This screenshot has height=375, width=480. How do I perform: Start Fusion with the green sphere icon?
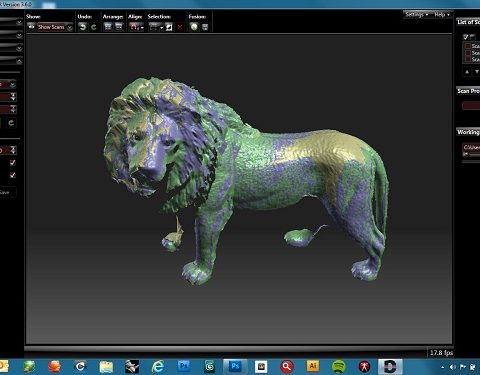[194, 27]
